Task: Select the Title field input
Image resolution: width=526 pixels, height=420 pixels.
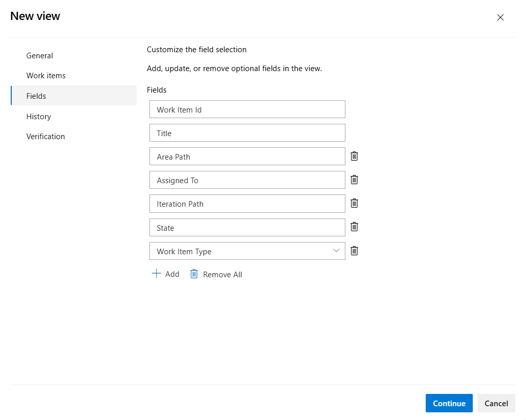Action: 247,132
